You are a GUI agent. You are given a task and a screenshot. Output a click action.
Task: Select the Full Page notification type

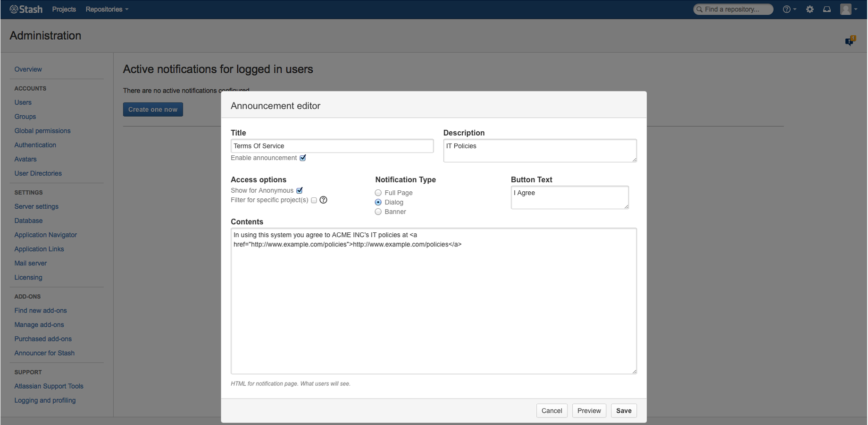(x=378, y=193)
